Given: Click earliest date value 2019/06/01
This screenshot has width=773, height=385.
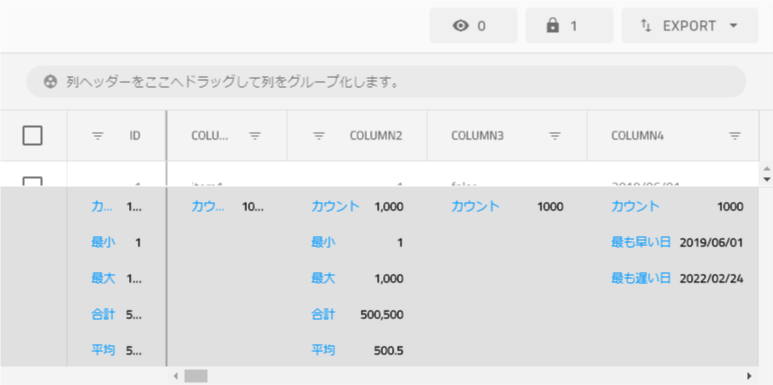Looking at the screenshot, I should pos(711,243).
